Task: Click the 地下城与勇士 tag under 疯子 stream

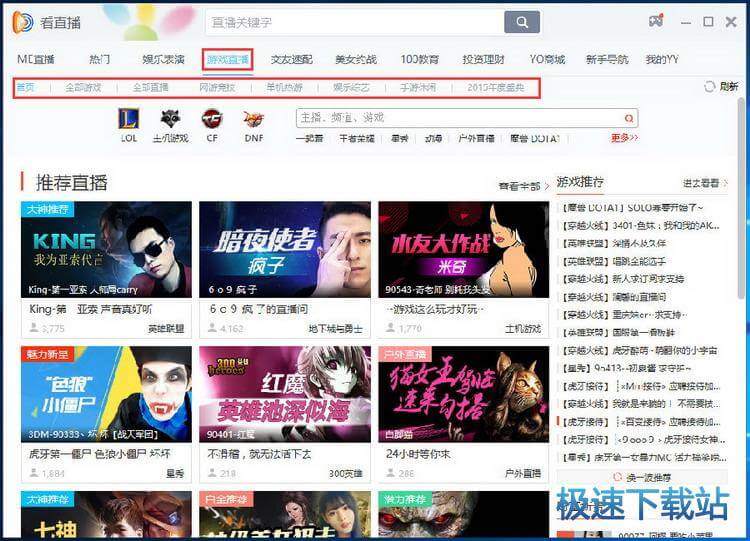Action: click(x=335, y=329)
